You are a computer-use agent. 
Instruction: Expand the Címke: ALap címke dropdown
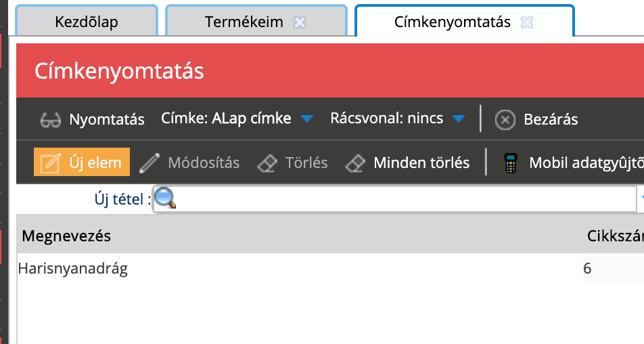tap(307, 119)
